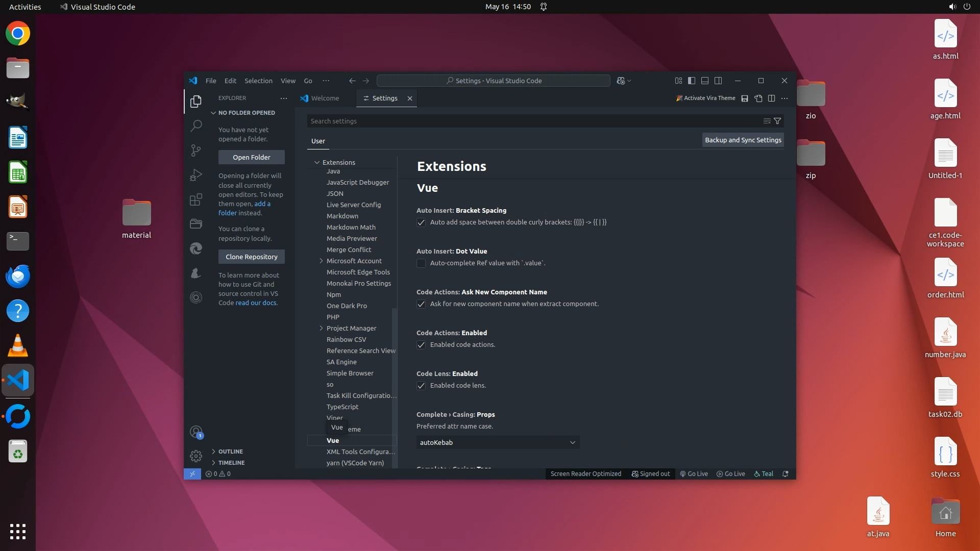Open Run and Debug view icon

196,175
